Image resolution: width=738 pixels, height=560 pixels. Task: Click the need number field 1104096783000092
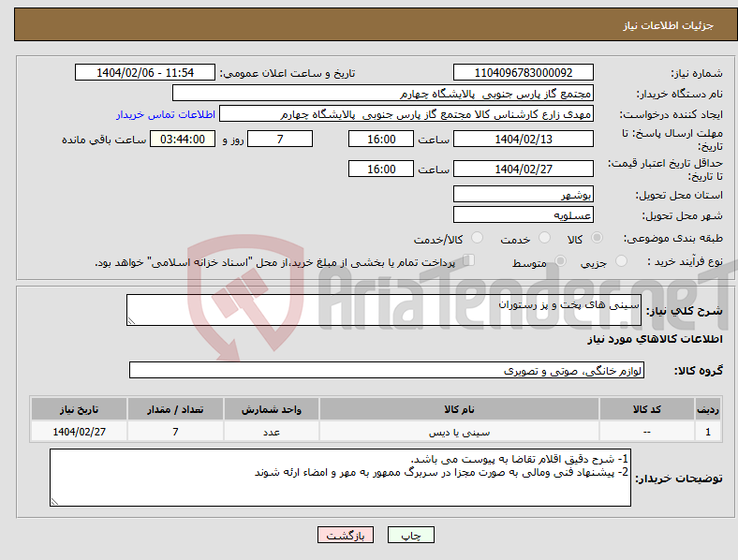pyautogui.click(x=523, y=72)
